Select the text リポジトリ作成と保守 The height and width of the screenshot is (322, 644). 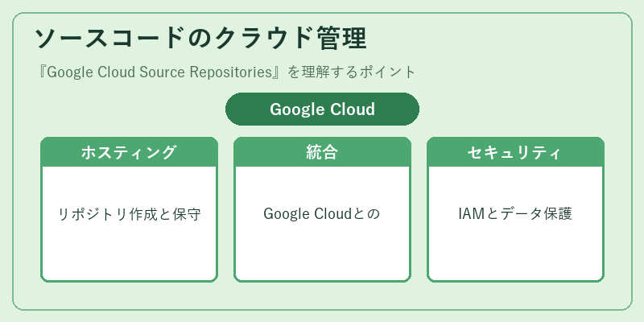tap(129, 214)
